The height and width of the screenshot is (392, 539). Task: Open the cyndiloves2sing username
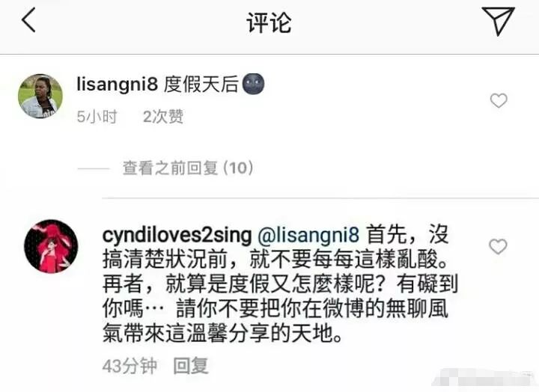pyautogui.click(x=177, y=236)
